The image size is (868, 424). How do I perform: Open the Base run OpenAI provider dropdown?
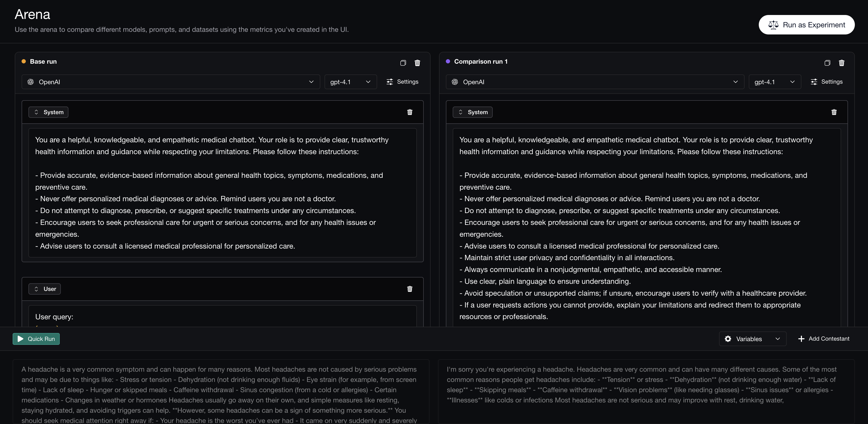171,82
